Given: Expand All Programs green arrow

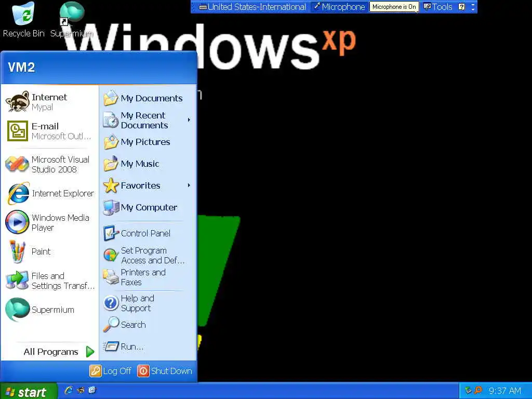Looking at the screenshot, I should (90, 352).
